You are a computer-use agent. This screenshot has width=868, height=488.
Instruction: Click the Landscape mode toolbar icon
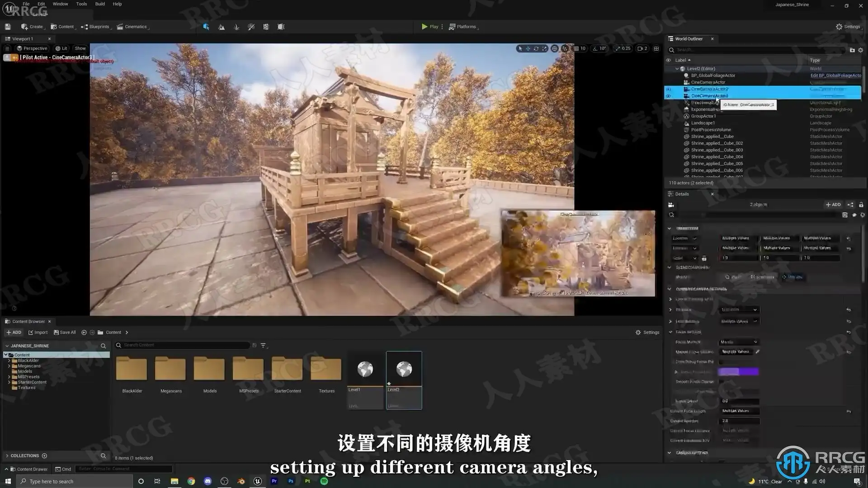click(x=222, y=27)
